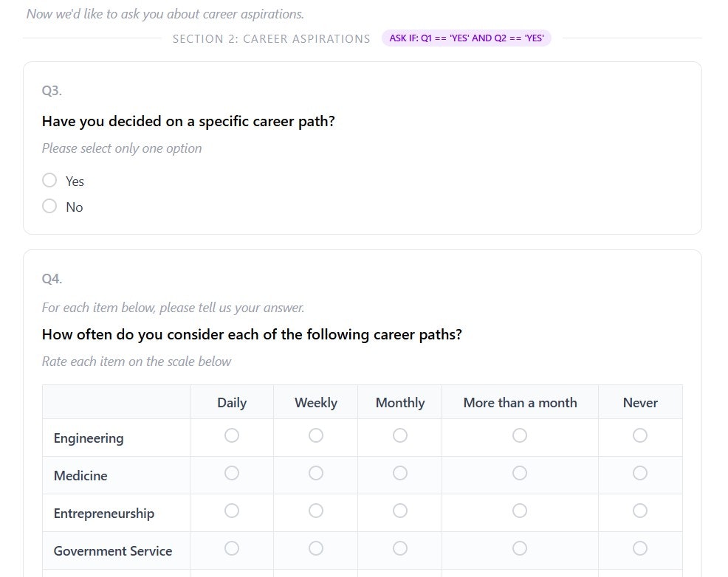Select 'Yes' for specific career path question
This screenshot has width=728, height=577.
coord(49,180)
